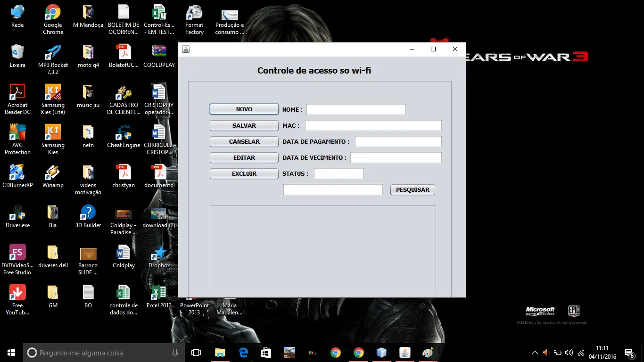This screenshot has width=644, height=362.
Task: Select the Lixeira recycle bin icon
Action: point(17,57)
